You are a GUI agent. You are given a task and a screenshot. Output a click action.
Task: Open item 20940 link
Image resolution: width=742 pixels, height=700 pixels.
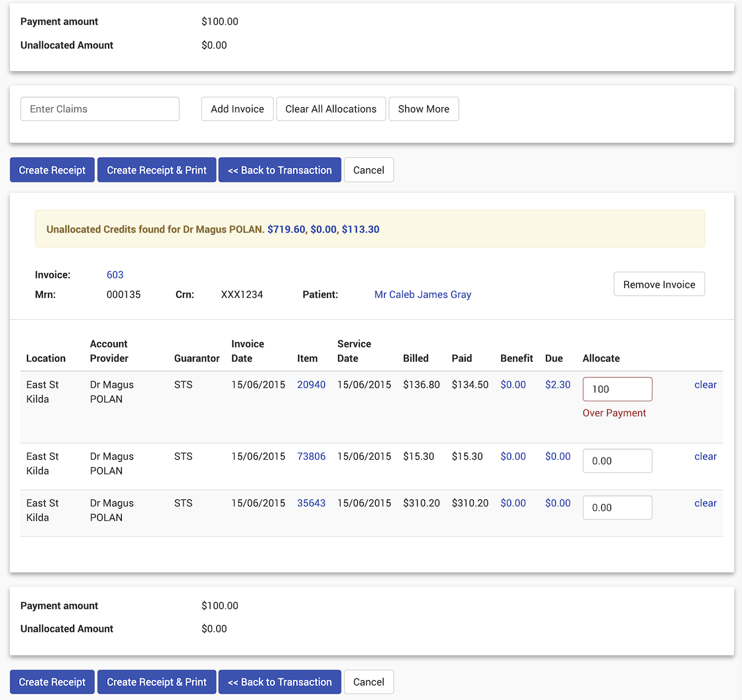[x=311, y=385]
